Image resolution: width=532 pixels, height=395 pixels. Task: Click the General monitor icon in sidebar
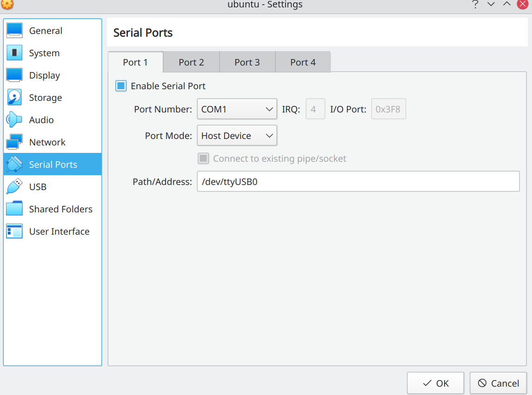coord(14,31)
